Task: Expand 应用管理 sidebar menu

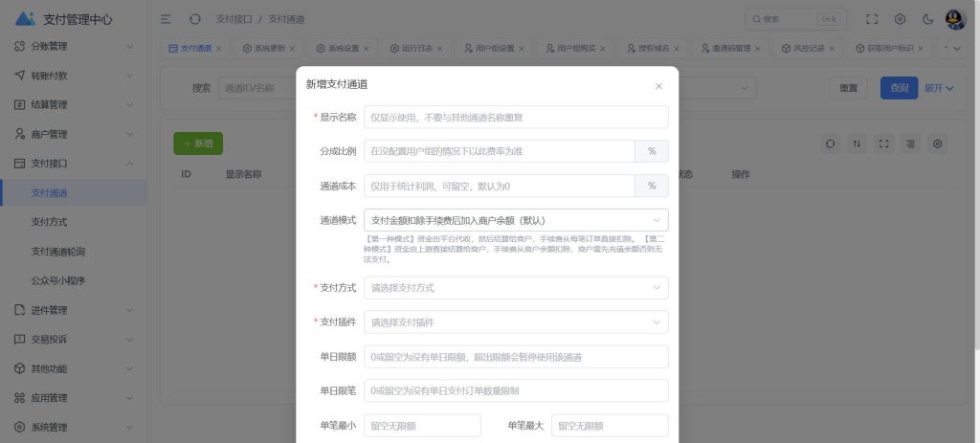Action: tap(74, 398)
